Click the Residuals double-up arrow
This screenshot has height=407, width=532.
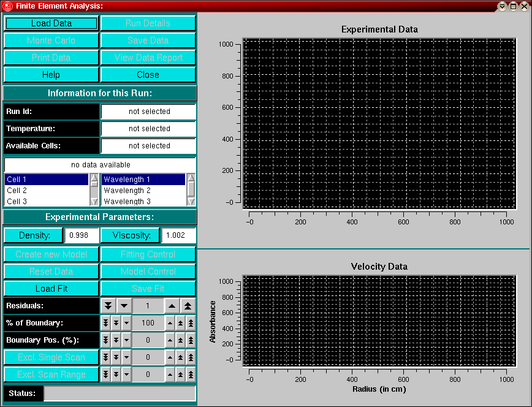tap(188, 305)
